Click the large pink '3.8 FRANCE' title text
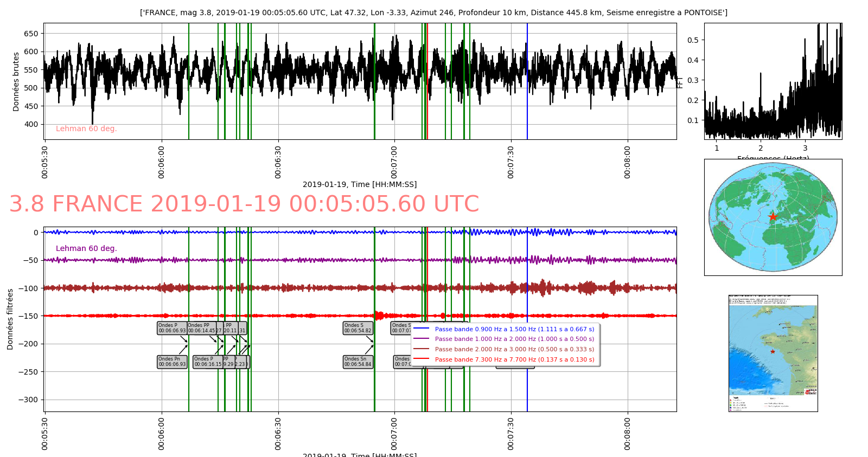Screen dimensions: 868x457 pyautogui.click(x=244, y=204)
